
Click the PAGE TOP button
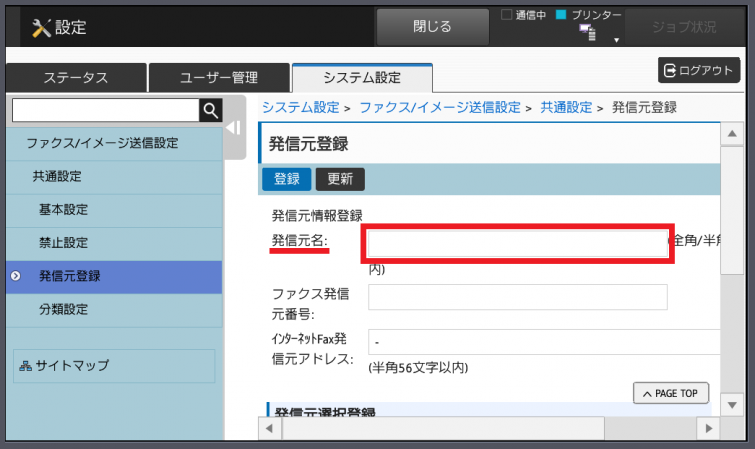[x=671, y=393]
